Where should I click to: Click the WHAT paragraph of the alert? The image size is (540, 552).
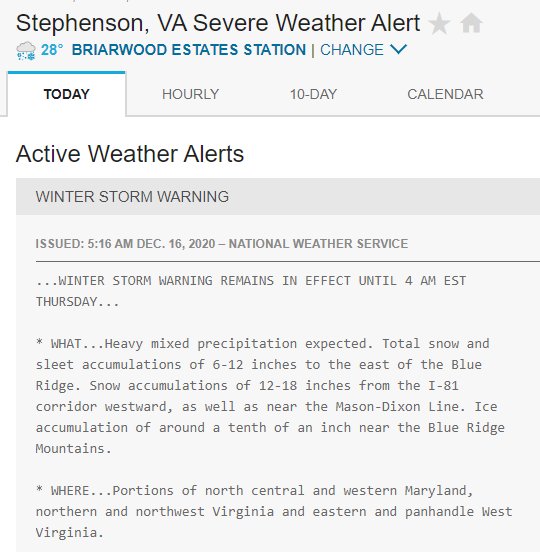tap(270, 396)
